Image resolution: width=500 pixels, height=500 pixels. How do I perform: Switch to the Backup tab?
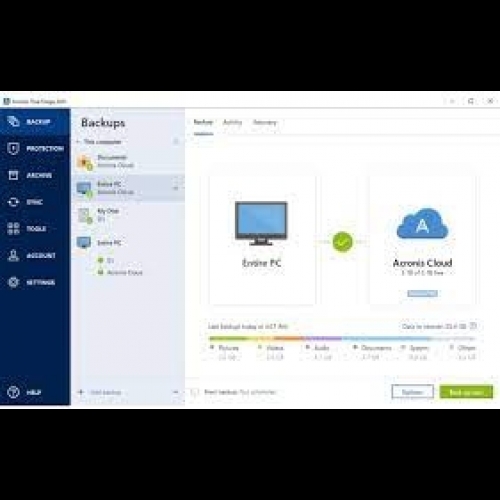click(203, 122)
